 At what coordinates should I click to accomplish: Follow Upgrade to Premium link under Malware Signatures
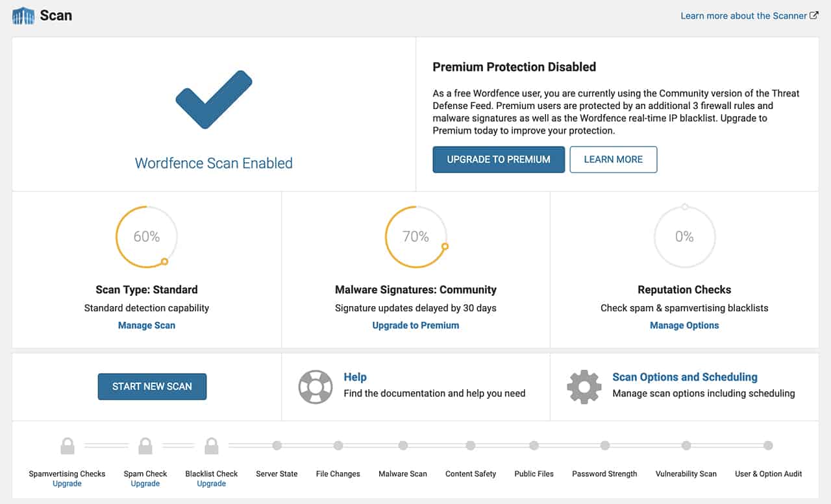point(415,326)
